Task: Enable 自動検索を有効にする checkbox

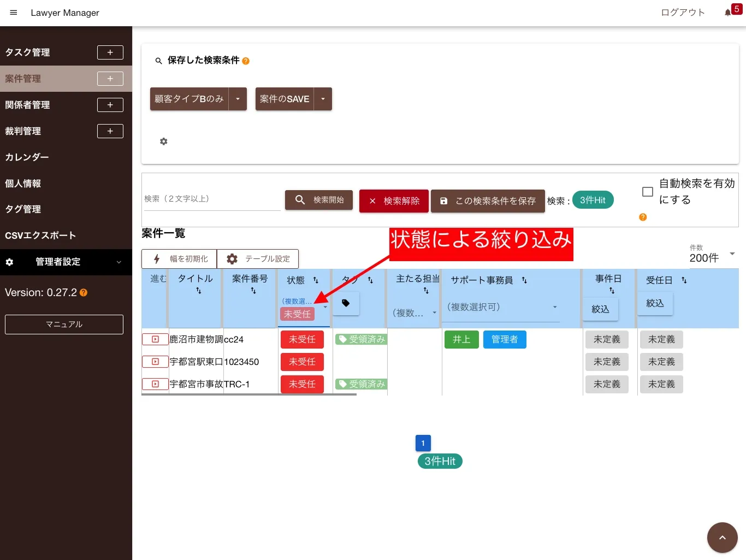Action: point(648,192)
